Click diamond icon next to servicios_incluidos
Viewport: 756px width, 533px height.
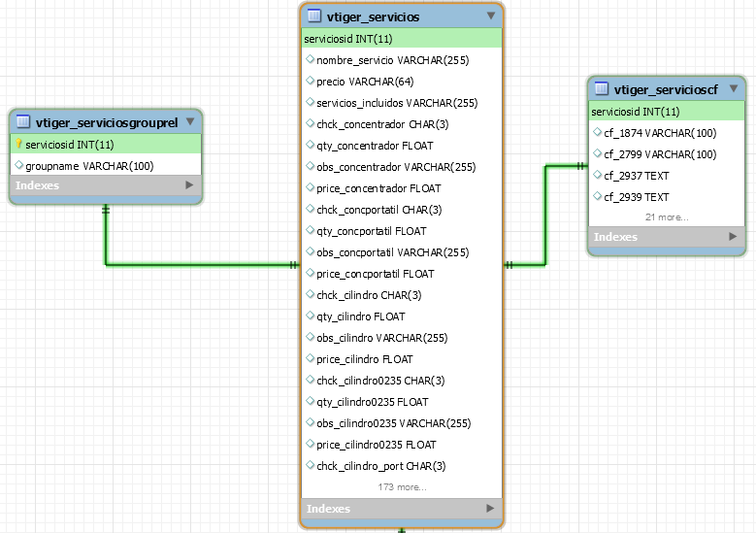click(310, 102)
